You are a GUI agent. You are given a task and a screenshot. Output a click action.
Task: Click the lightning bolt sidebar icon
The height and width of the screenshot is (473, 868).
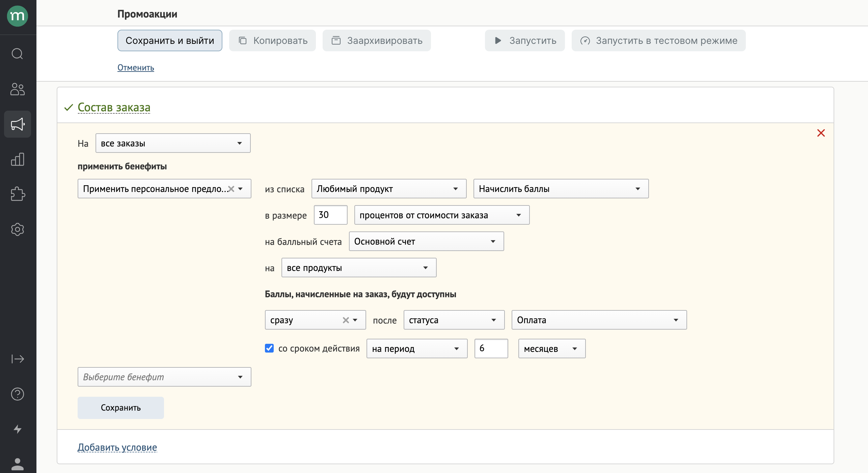pos(18,429)
